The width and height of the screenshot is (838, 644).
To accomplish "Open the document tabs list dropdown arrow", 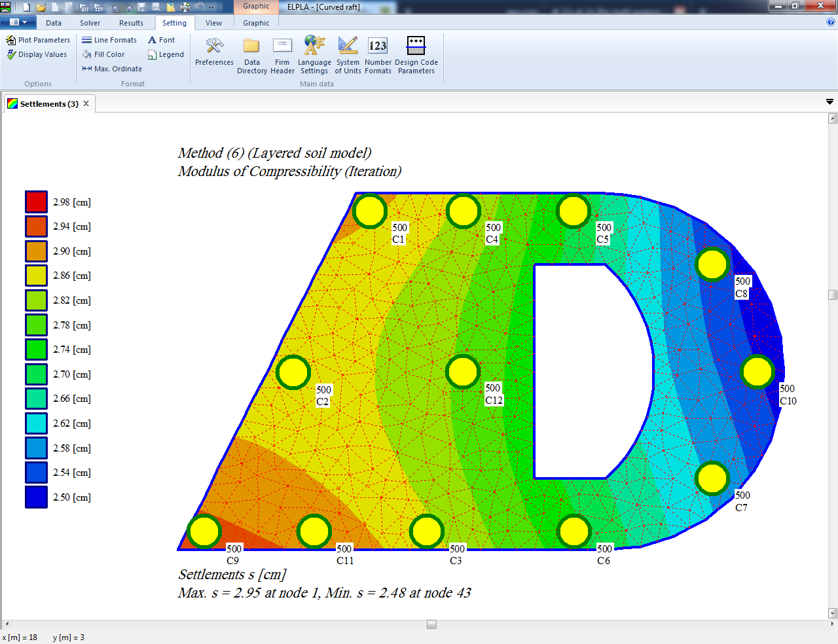I will click(x=829, y=102).
